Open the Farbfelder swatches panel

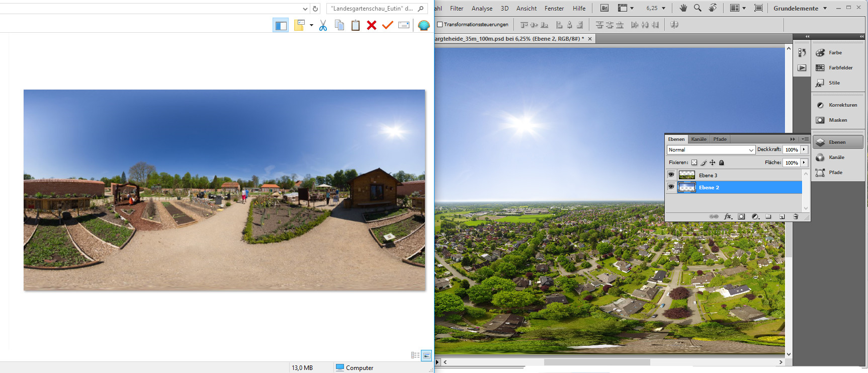point(838,68)
